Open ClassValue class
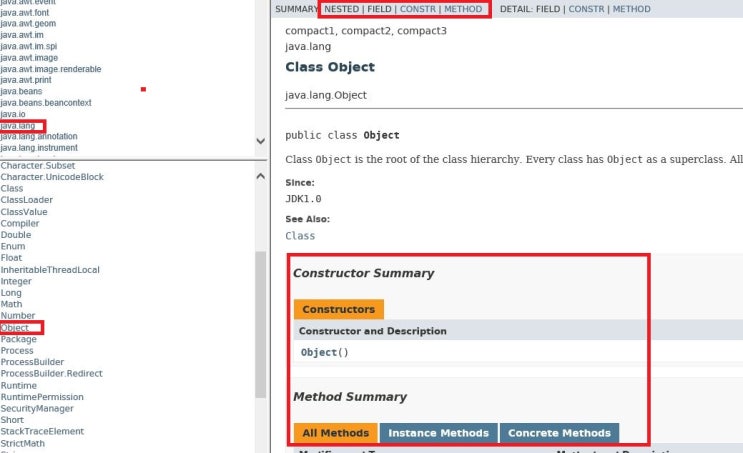743x453 pixels. [x=24, y=212]
